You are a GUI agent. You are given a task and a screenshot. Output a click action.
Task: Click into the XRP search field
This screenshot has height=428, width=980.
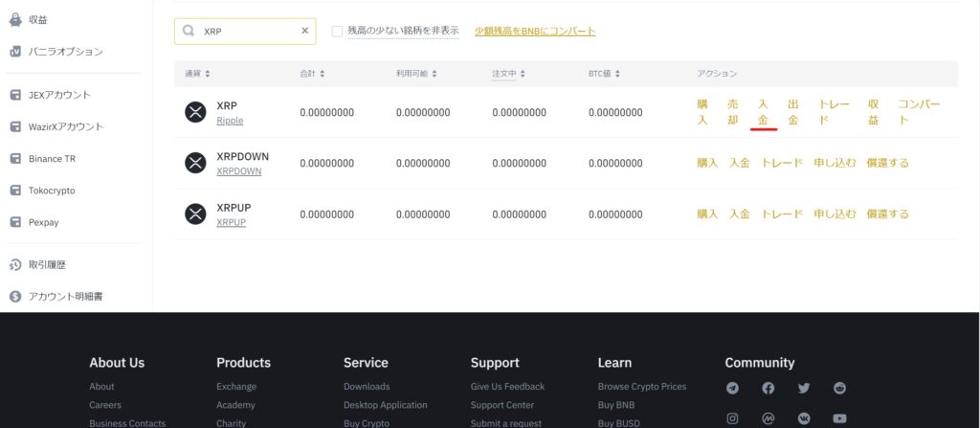(x=245, y=32)
